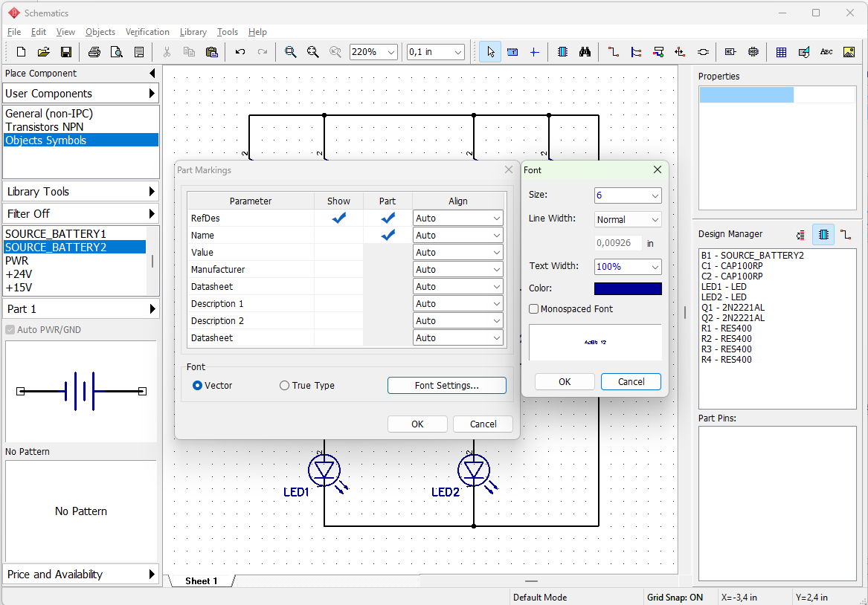
Task: Insert a picture with the image icon
Action: [x=849, y=52]
